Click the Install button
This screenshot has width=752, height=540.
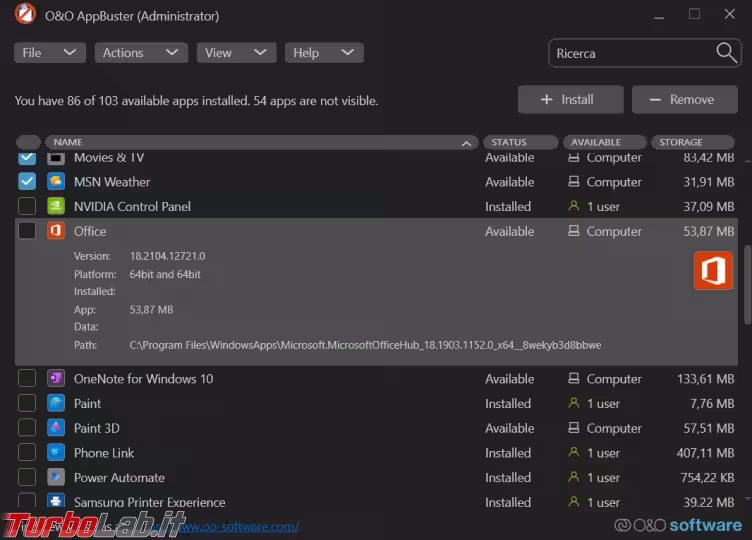click(x=571, y=100)
